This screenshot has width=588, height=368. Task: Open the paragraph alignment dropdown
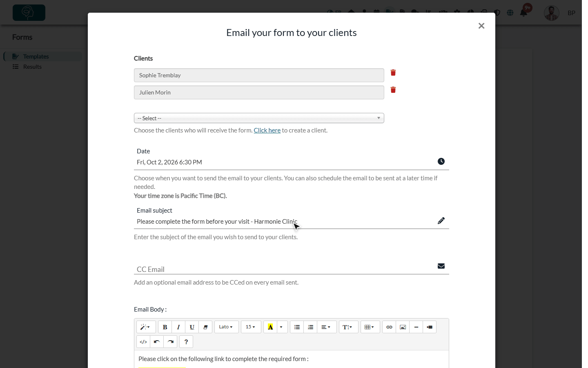pos(327,327)
